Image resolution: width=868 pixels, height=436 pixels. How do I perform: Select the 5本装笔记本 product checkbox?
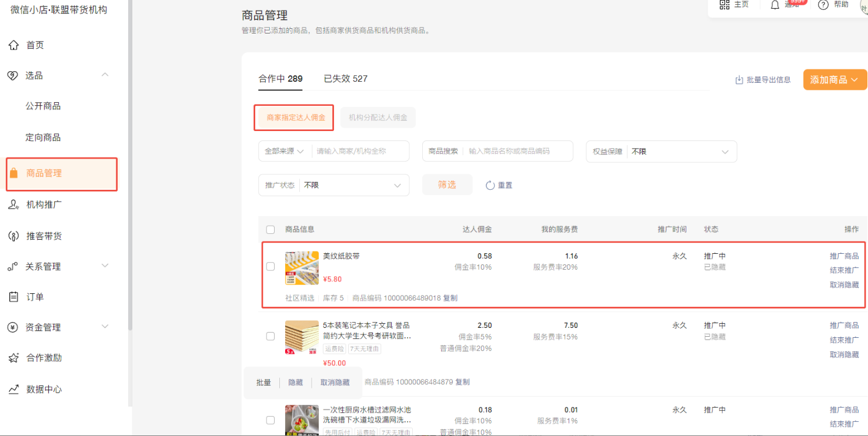point(271,336)
